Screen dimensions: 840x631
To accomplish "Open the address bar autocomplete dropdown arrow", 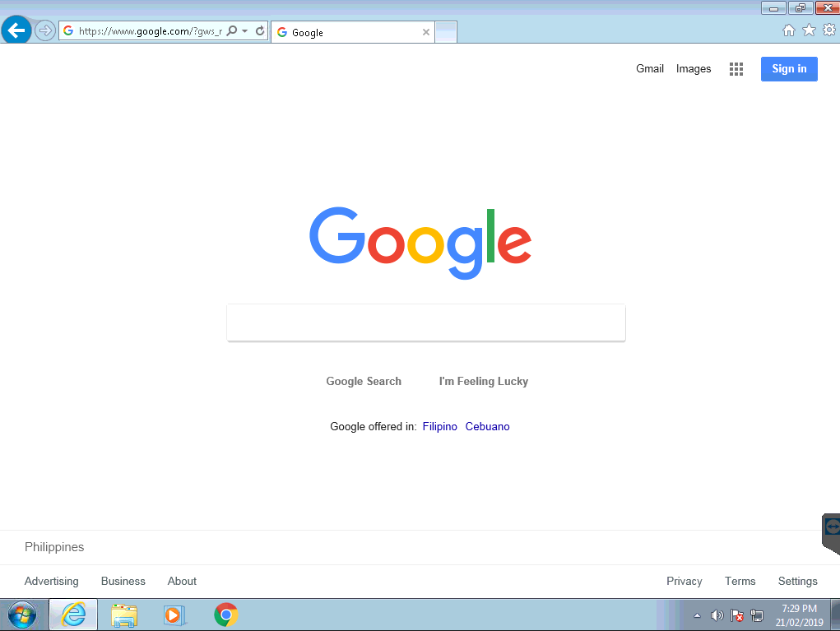I will tap(245, 31).
